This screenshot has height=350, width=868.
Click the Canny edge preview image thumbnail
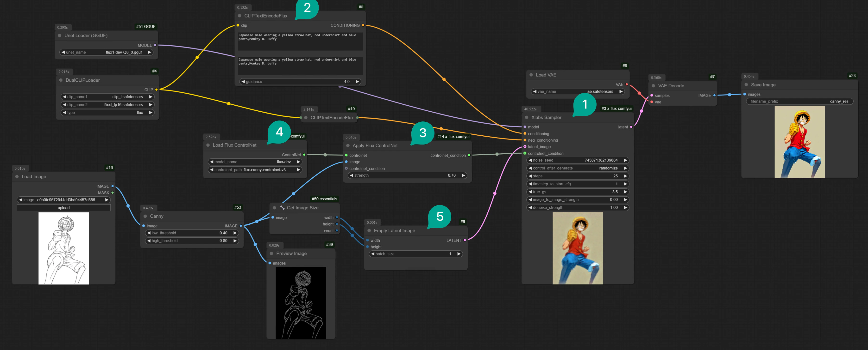[301, 302]
